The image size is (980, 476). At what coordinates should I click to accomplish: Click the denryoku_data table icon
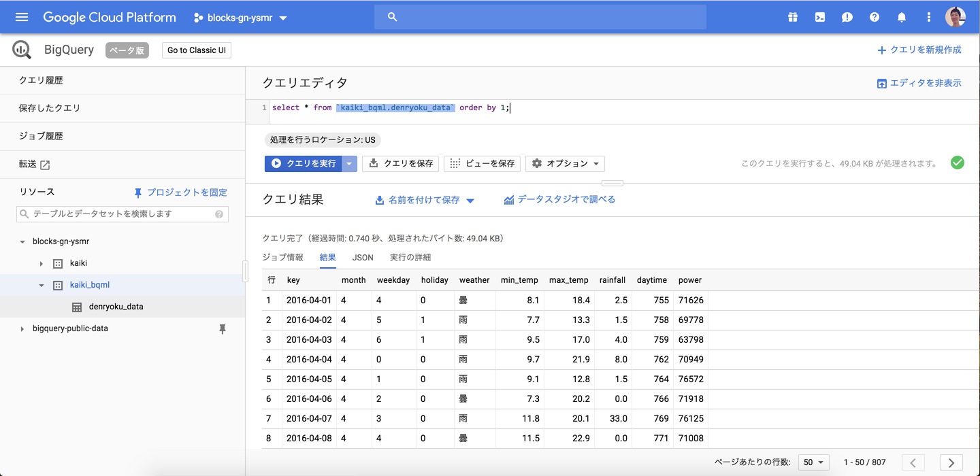[77, 307]
